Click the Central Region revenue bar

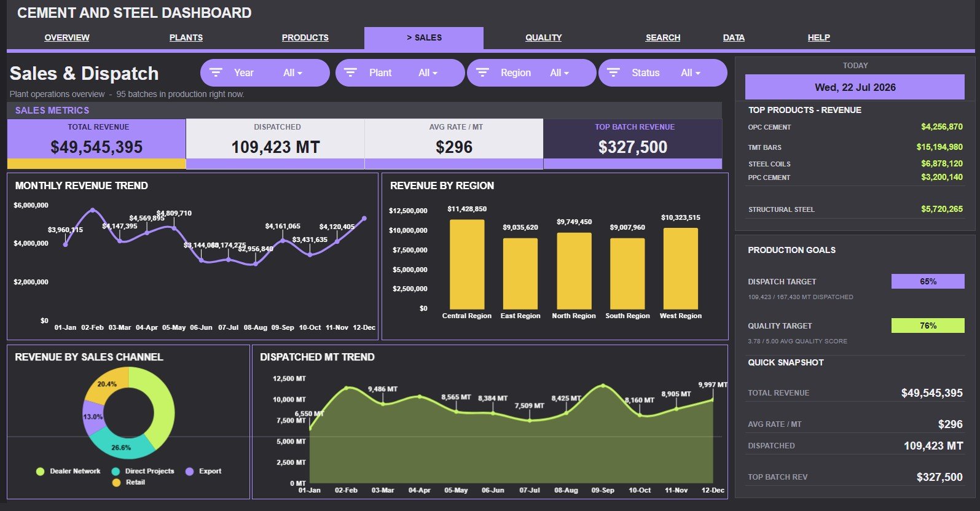coord(467,264)
